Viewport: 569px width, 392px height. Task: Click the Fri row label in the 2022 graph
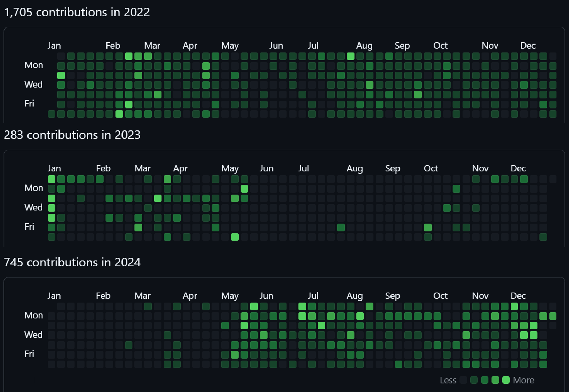tap(29, 104)
